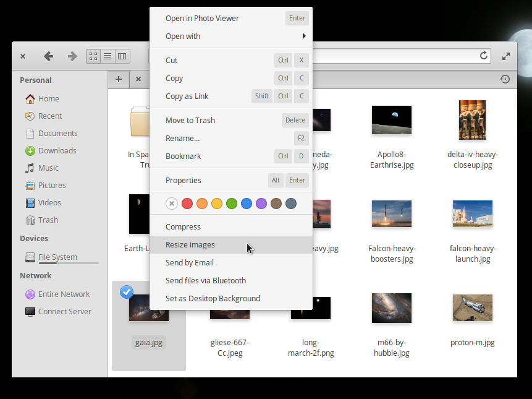Viewport: 532px width, 399px height.
Task: Select long-march-2f.png file name
Action: click(311, 348)
